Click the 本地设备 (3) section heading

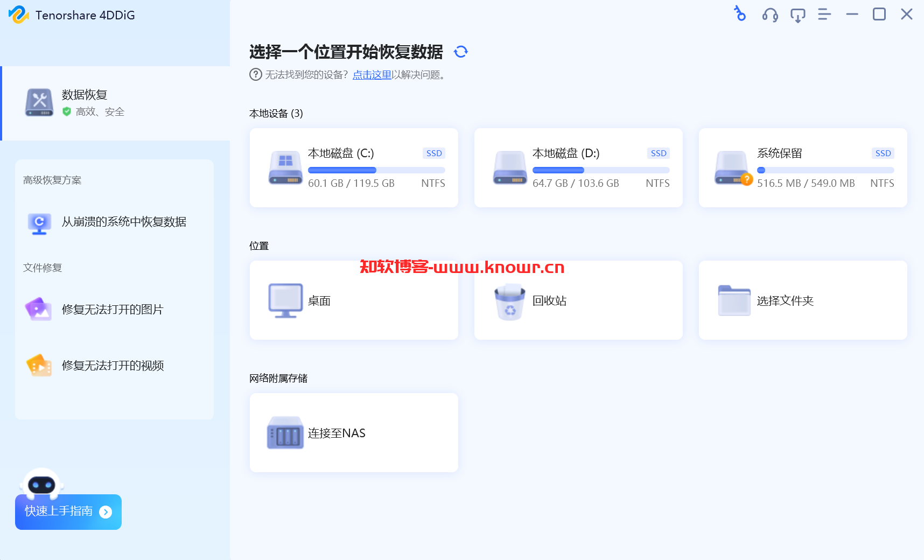tap(276, 114)
